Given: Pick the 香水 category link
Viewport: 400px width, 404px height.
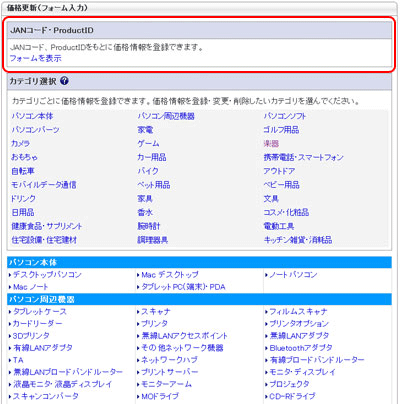Looking at the screenshot, I should [x=145, y=212].
